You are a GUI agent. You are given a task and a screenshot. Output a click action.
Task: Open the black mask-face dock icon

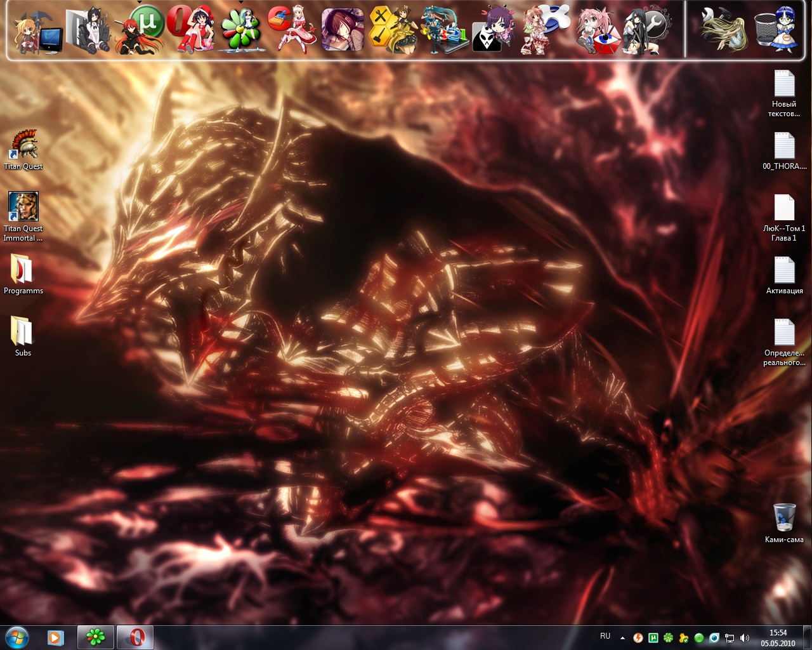tap(494, 29)
